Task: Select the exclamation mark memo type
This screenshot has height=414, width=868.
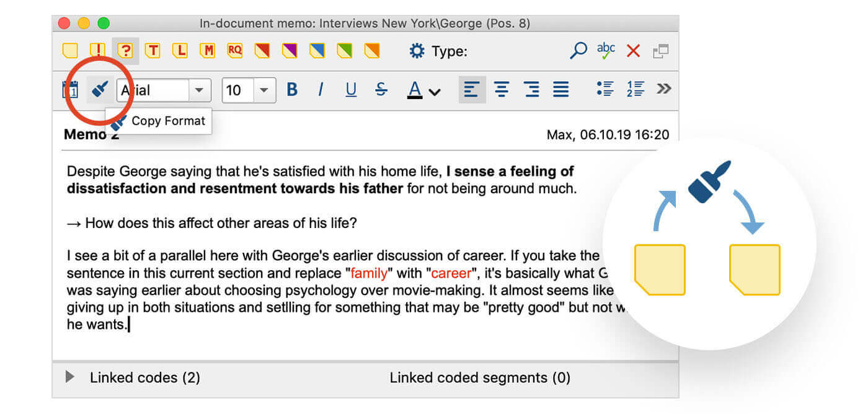Action: click(x=97, y=51)
